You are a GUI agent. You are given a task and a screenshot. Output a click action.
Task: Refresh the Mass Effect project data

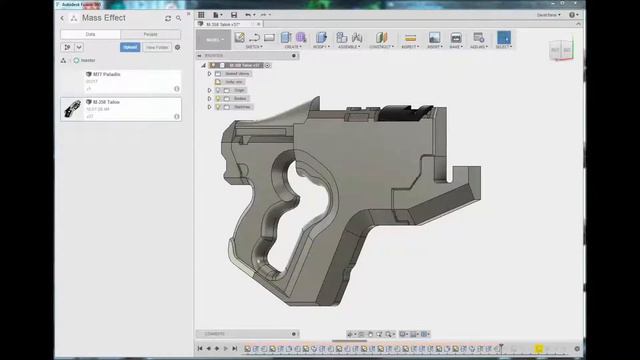point(168,18)
